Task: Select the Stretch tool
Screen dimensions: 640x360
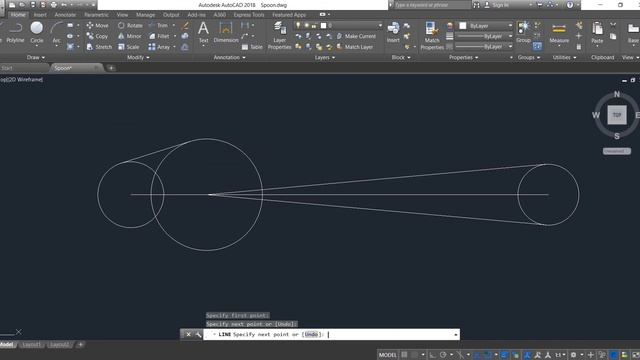Action: pyautogui.click(x=99, y=47)
